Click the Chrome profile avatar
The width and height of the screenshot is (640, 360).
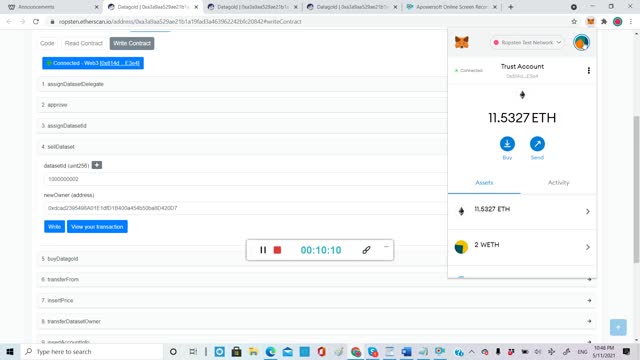(618, 22)
